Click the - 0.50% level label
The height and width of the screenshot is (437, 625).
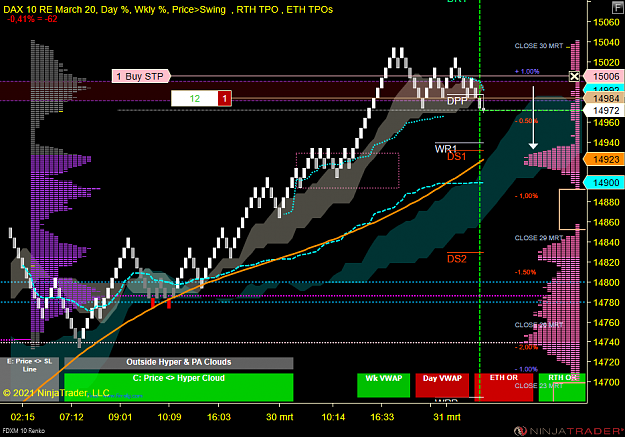pos(526,121)
